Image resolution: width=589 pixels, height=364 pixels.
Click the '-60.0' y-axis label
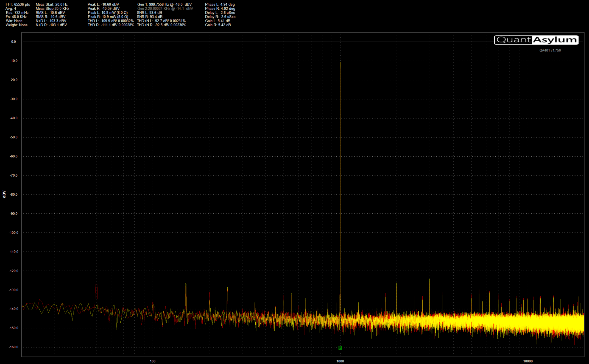point(13,156)
